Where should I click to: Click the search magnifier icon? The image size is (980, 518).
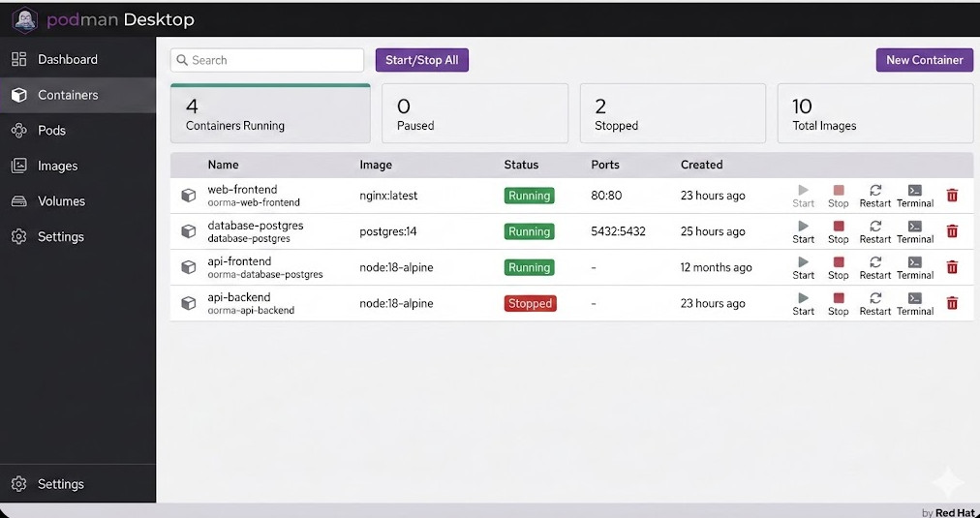pos(182,60)
